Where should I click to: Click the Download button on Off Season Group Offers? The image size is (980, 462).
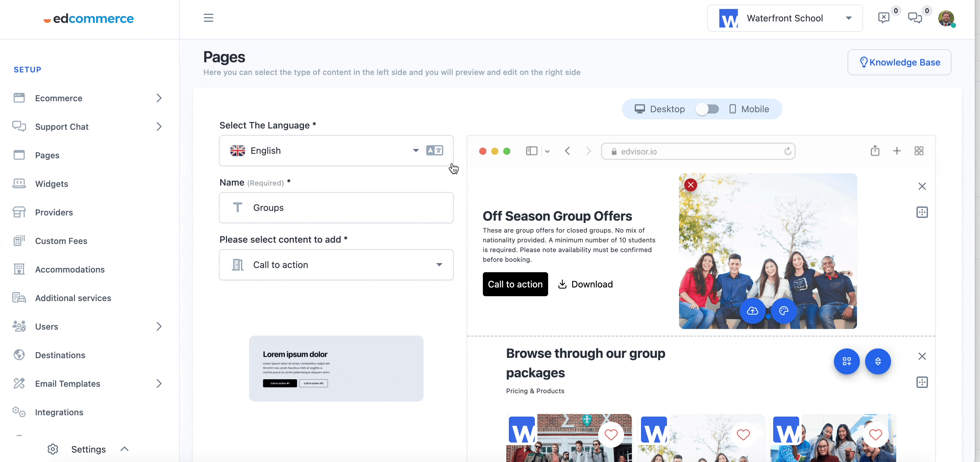[x=585, y=284]
